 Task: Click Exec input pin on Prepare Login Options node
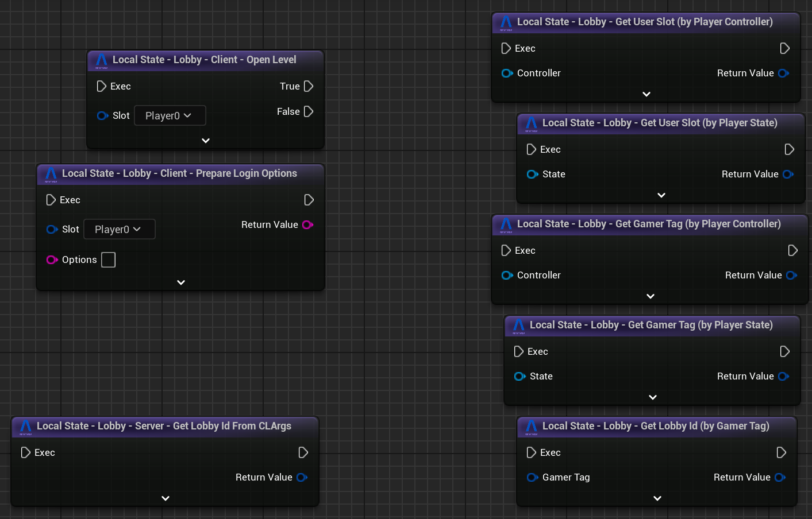[51, 200]
